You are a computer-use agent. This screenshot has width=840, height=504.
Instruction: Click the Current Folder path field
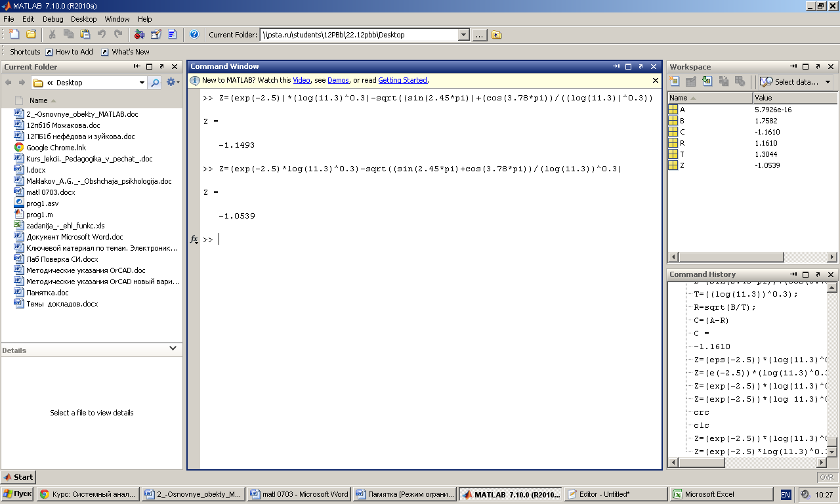tap(359, 35)
